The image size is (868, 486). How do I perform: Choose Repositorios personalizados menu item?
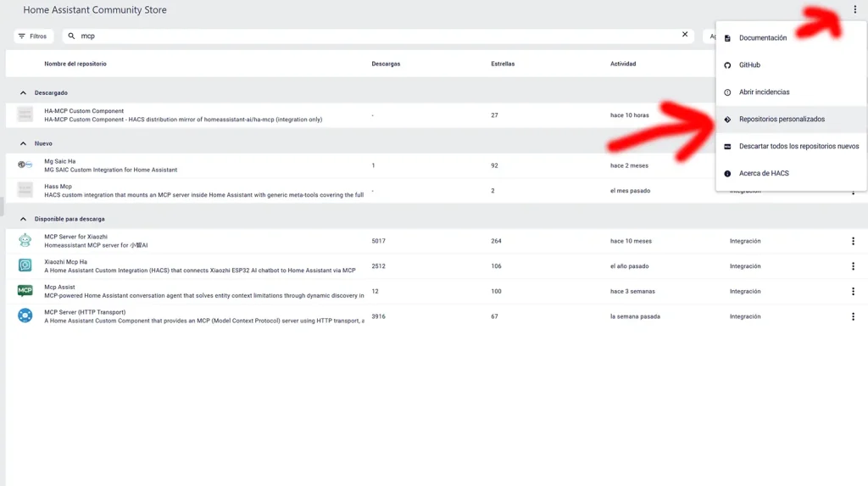tap(791, 119)
